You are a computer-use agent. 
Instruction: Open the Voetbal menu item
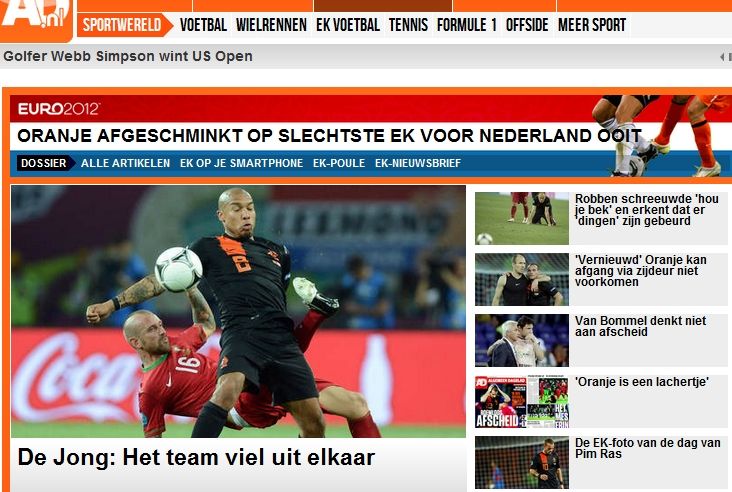pos(203,25)
